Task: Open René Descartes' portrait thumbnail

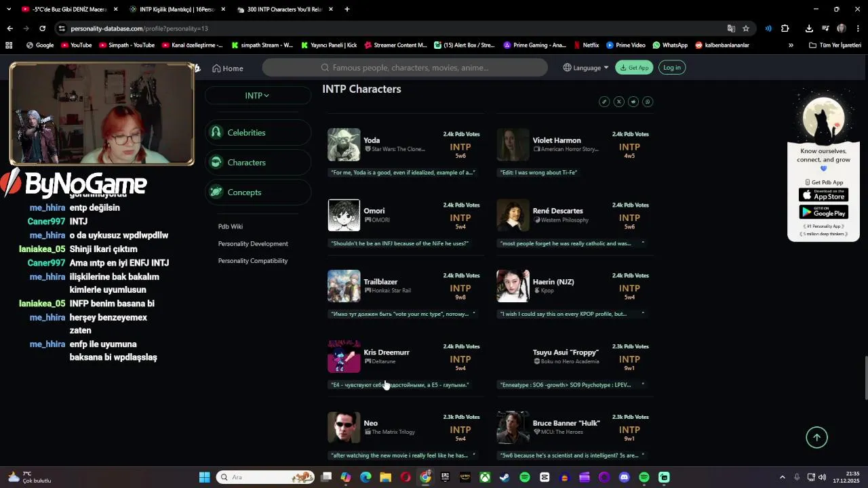Action: (513, 216)
